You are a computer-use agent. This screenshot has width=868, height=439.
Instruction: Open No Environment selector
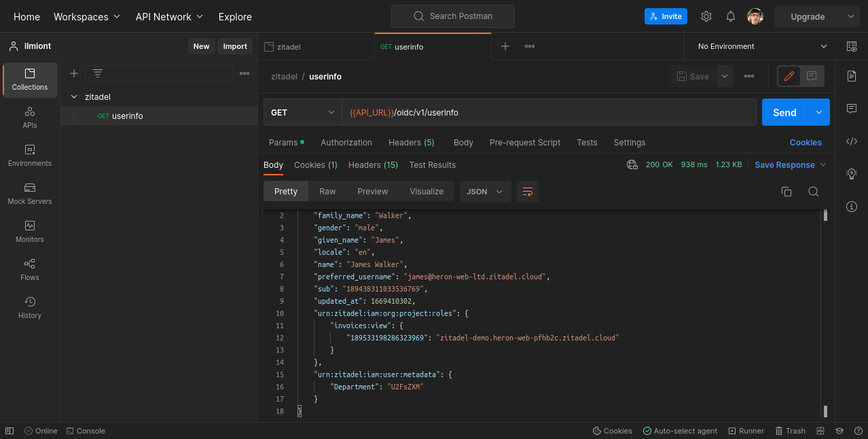coord(763,46)
